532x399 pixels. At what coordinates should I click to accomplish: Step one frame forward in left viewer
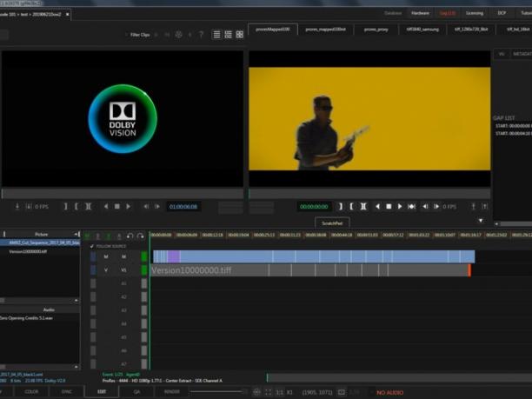(x=157, y=206)
